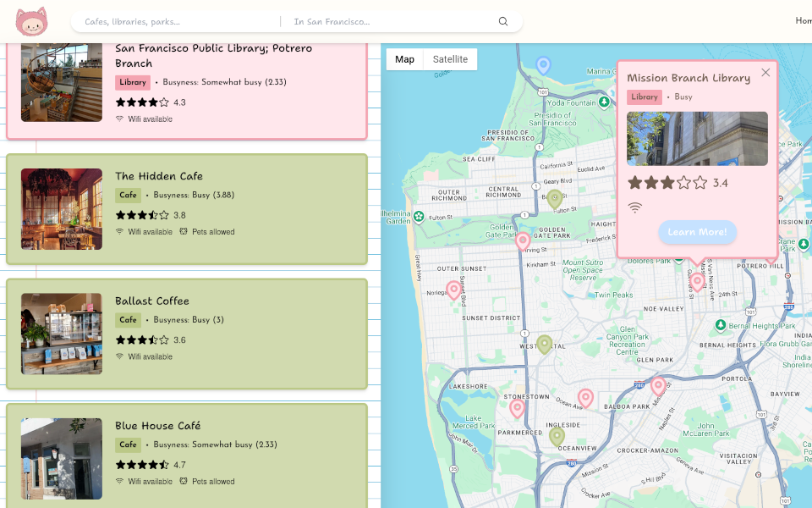Click the wifi icon in the Mission Branch popup
Viewport: 812px width, 508px height.
pyautogui.click(x=634, y=206)
